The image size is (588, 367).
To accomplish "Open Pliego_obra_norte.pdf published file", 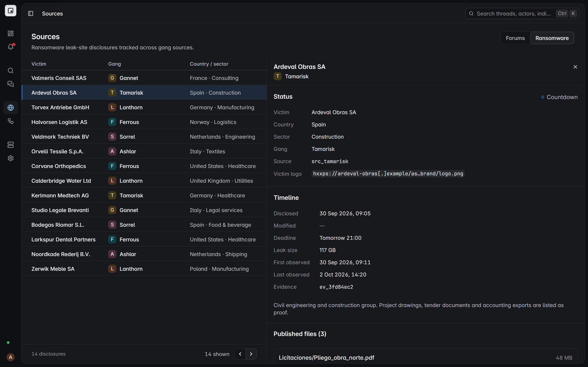I will point(425,358).
